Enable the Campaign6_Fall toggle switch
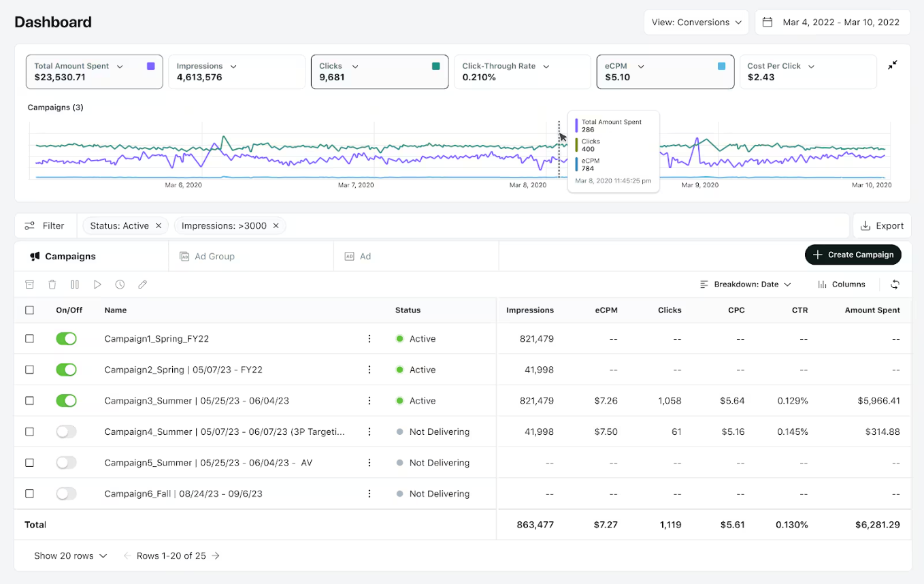The height and width of the screenshot is (584, 924). click(x=66, y=494)
